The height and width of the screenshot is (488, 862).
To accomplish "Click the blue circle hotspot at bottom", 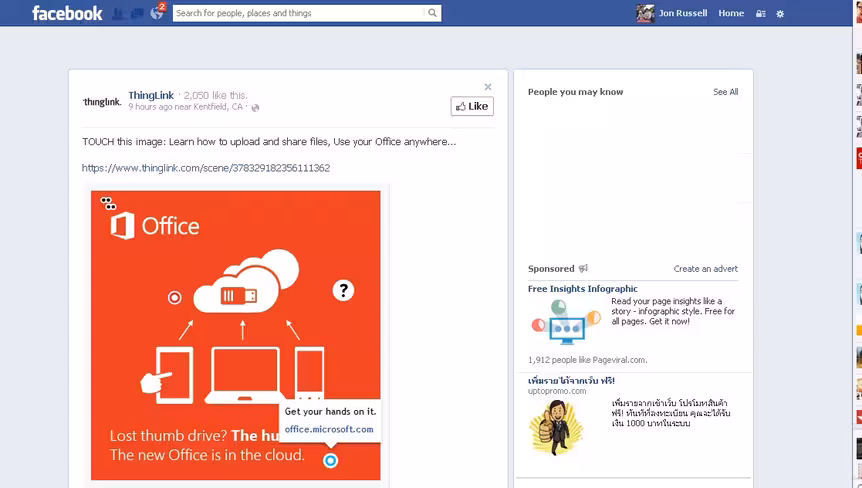I will tap(330, 461).
